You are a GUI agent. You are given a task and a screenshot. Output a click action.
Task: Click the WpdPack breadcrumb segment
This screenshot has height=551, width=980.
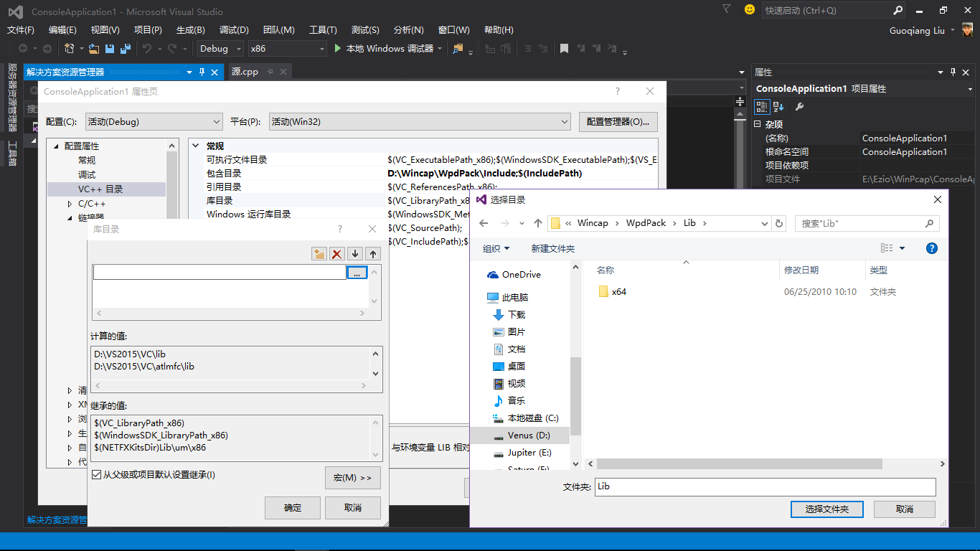tap(646, 223)
